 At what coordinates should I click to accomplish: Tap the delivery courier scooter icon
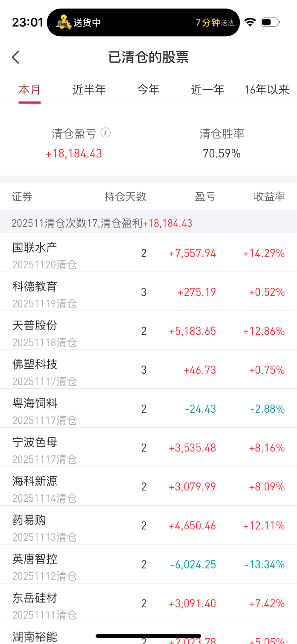(x=63, y=22)
